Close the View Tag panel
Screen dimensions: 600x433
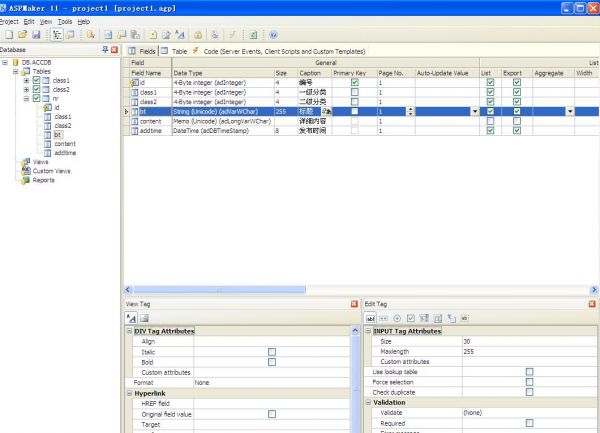tap(354, 303)
